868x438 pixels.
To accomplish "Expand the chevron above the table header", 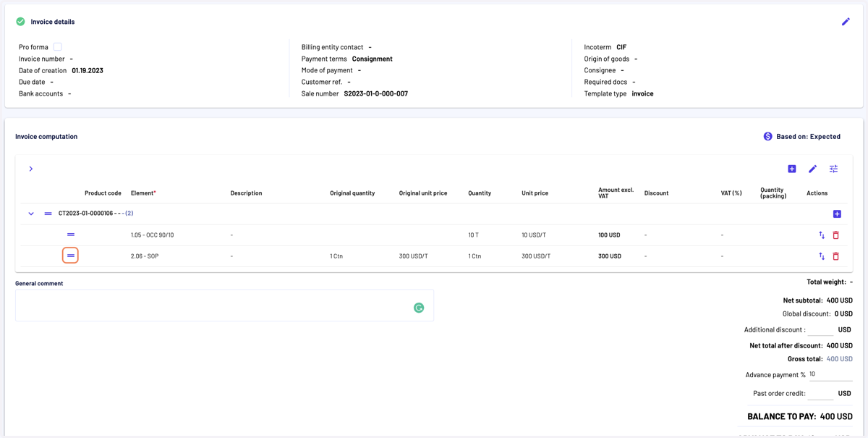I will pyautogui.click(x=30, y=169).
